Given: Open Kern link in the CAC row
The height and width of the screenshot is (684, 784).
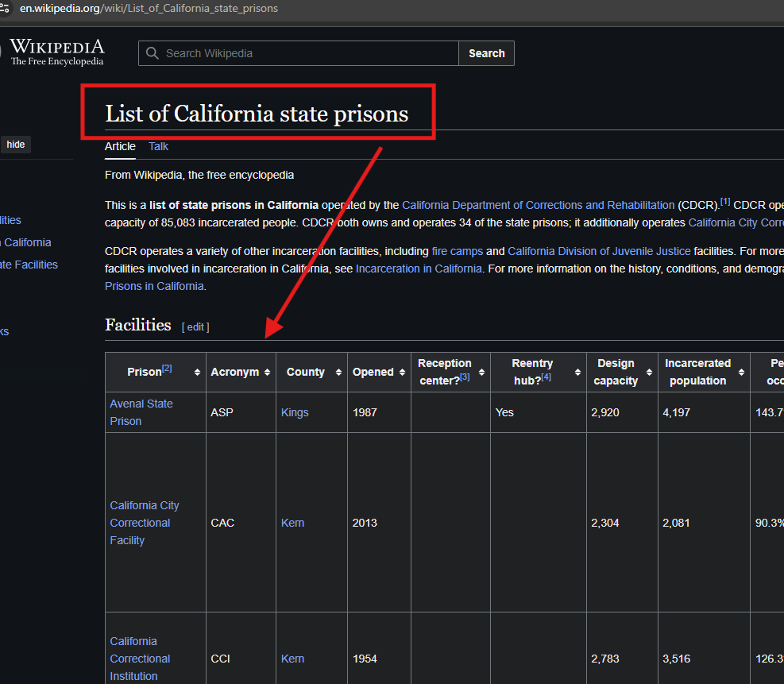Looking at the screenshot, I should point(292,523).
